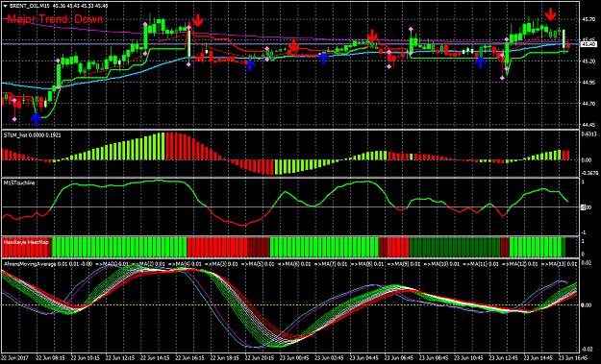This screenshot has width=601, height=364.
Task: Click the blue up arrow near 23 Jun 02:45
Action: coord(324,59)
